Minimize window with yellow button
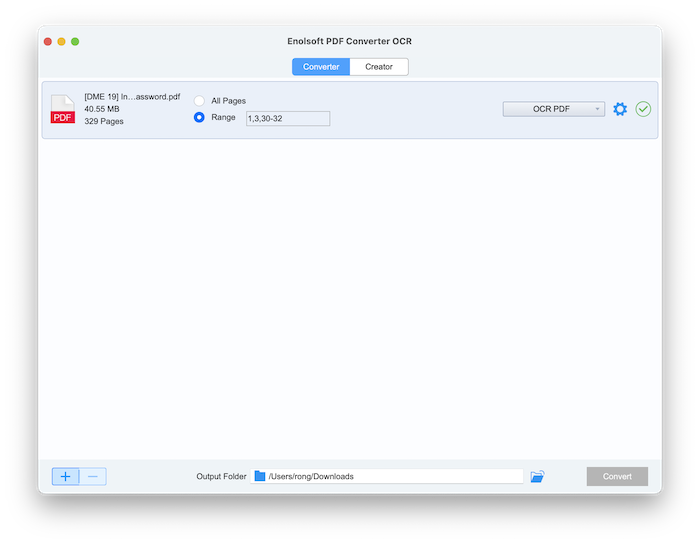 click(62, 42)
